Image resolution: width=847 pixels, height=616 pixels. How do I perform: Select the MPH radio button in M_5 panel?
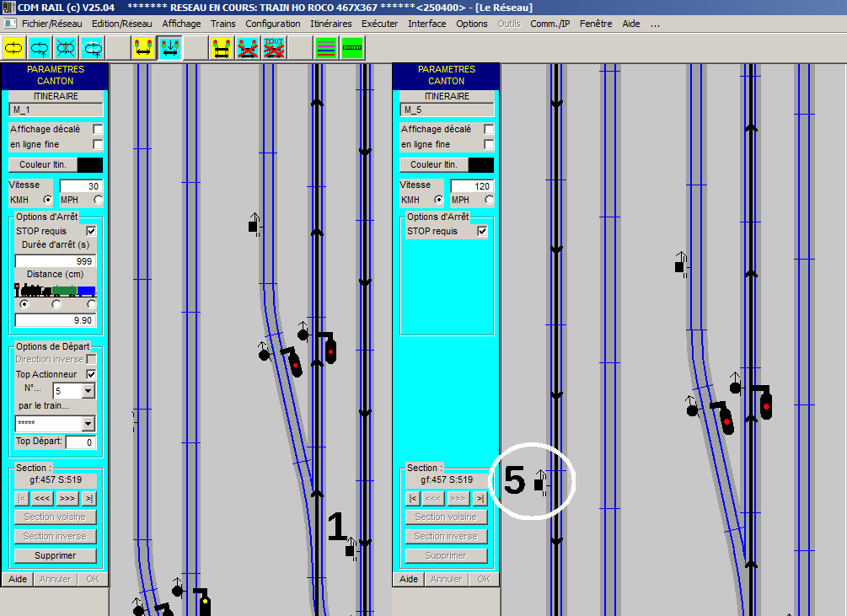(489, 200)
